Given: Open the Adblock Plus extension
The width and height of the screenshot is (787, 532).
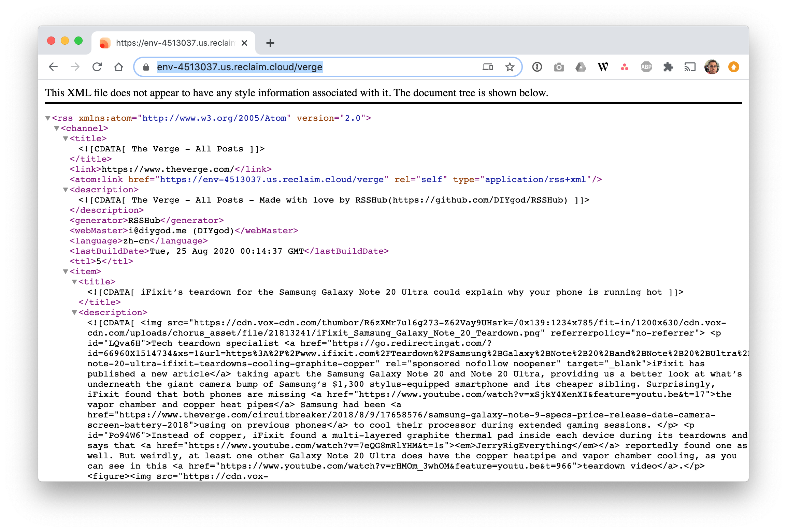Looking at the screenshot, I should pyautogui.click(x=646, y=67).
